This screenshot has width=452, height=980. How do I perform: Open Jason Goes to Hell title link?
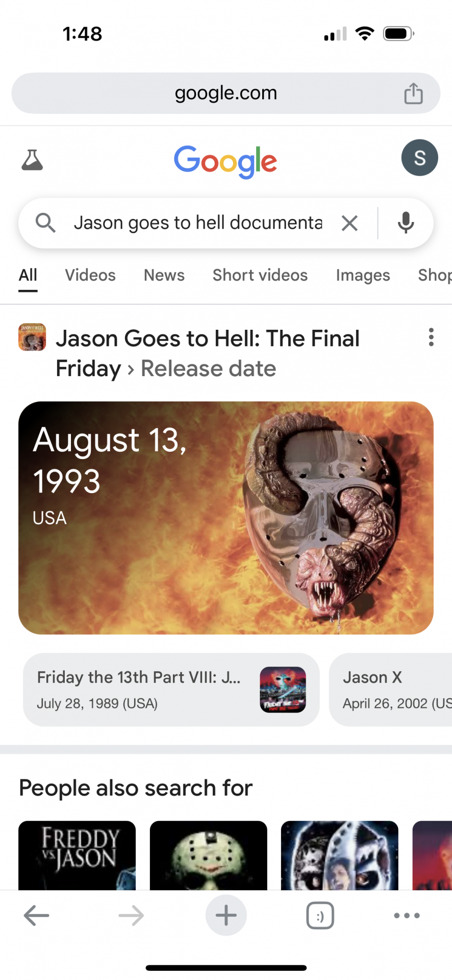tap(207, 353)
